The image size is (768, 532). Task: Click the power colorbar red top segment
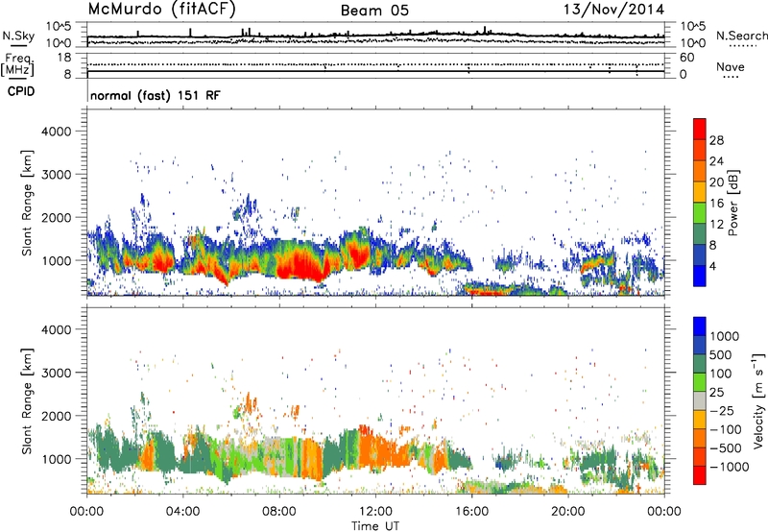click(x=700, y=129)
